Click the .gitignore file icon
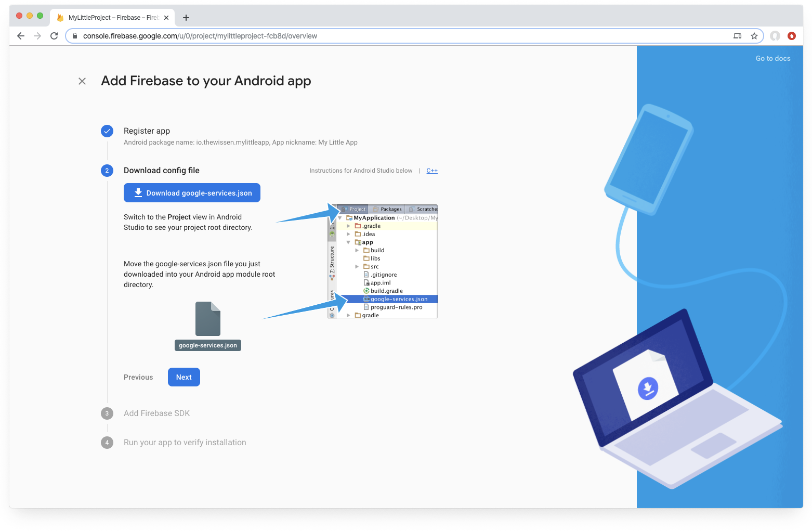 (x=366, y=274)
